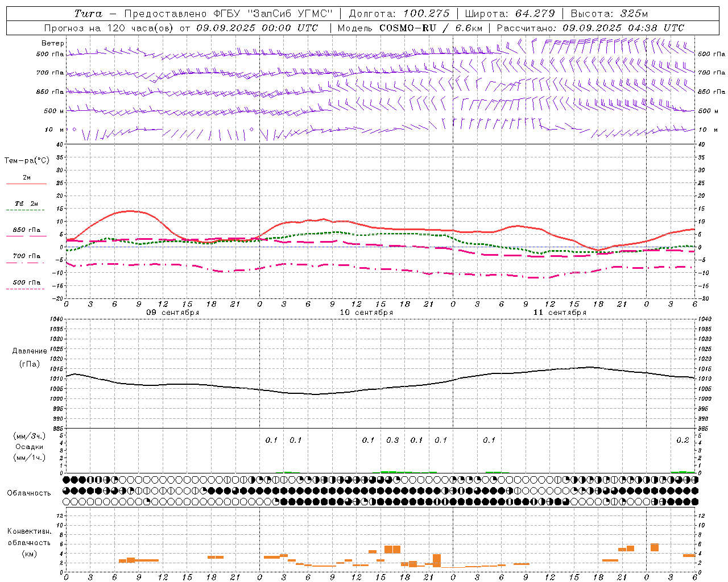Click the "10 сентября" date label
The height and width of the screenshot is (582, 728).
[366, 313]
